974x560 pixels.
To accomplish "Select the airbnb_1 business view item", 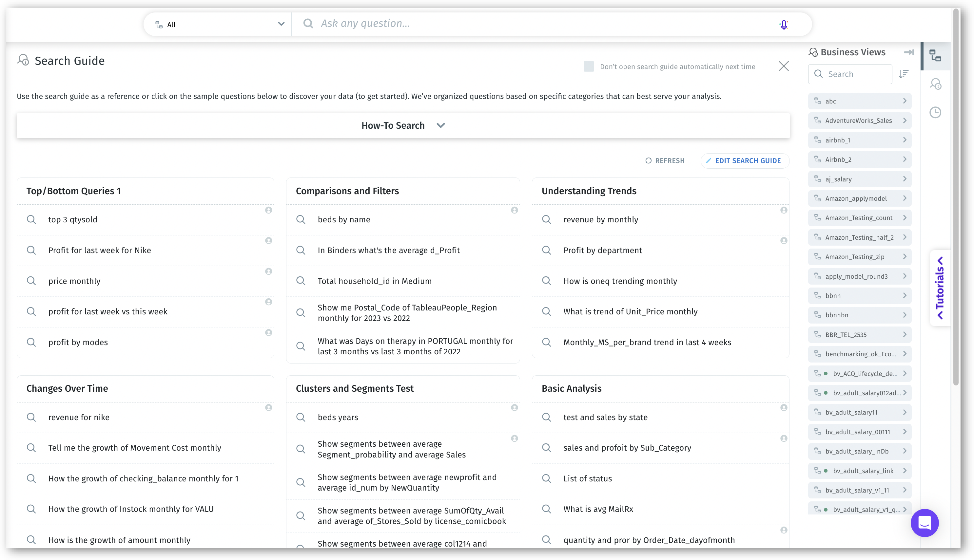I will click(859, 140).
